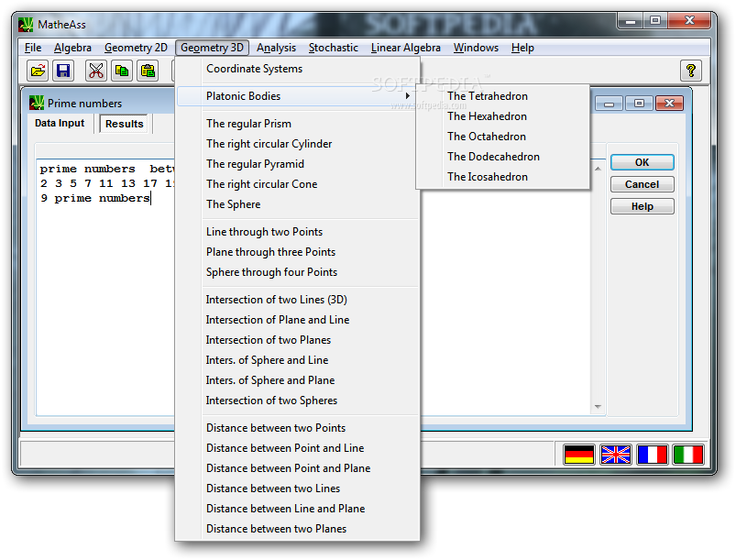This screenshot has height=560, width=736.
Task: Select Distance between Point and Line
Action: click(298, 448)
